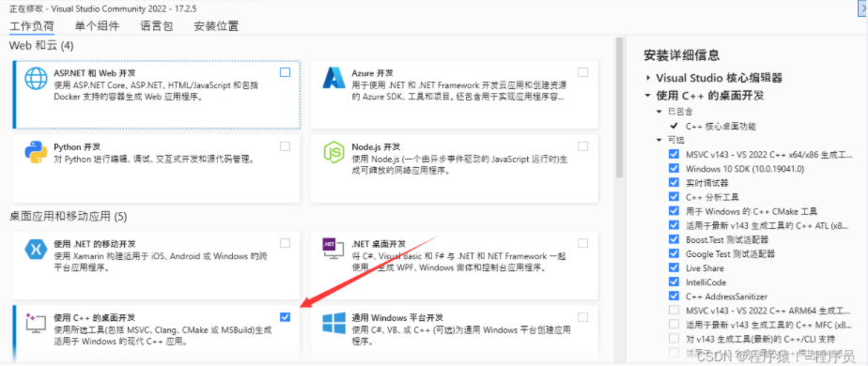Viewport: 868px width, 366px height.
Task: Click the .NET desktop development icon
Action: point(333,250)
